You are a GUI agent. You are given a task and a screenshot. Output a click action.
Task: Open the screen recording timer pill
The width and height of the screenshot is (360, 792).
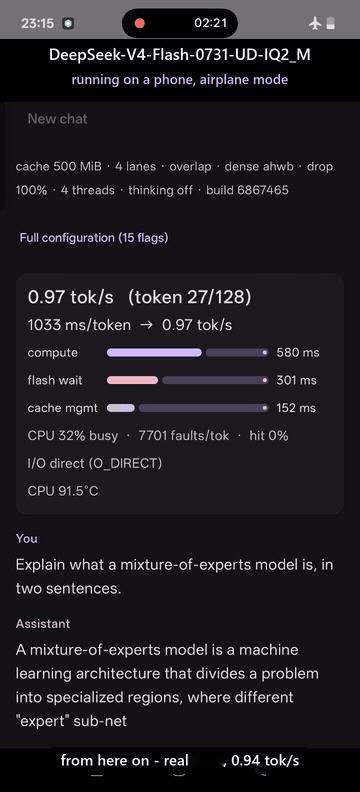pos(180,23)
